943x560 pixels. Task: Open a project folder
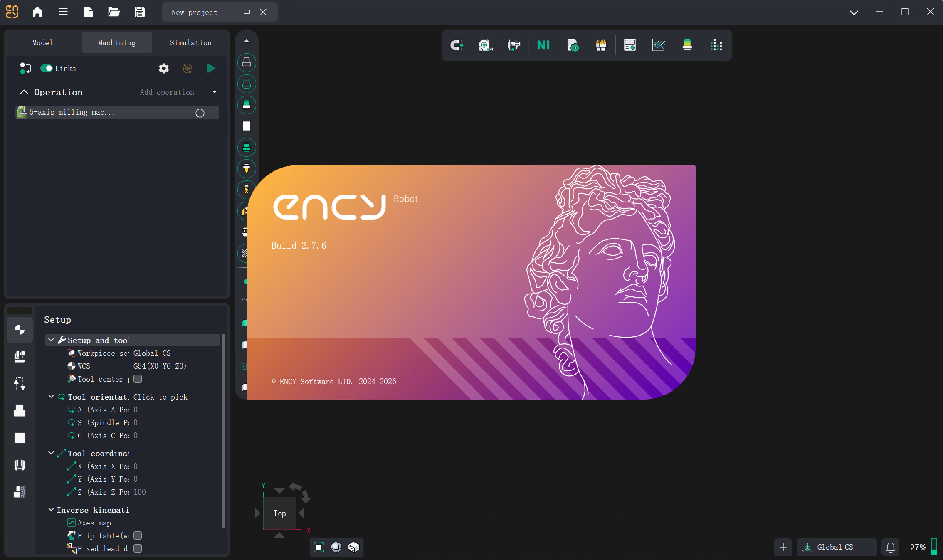pos(114,12)
